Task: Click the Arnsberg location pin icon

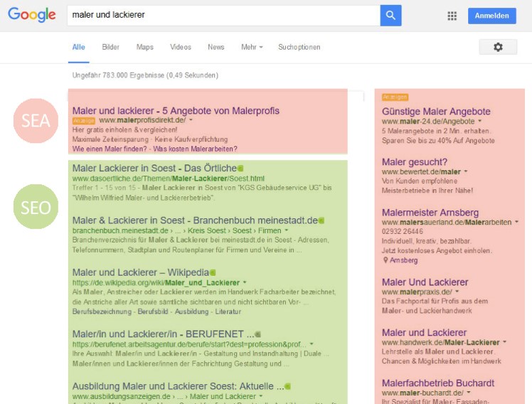Action: point(385,260)
